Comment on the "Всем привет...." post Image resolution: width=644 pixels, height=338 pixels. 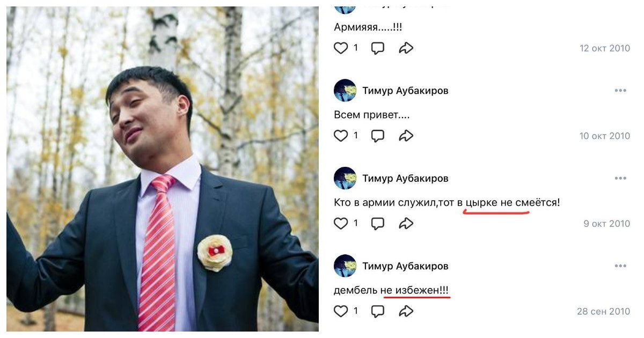(x=378, y=136)
